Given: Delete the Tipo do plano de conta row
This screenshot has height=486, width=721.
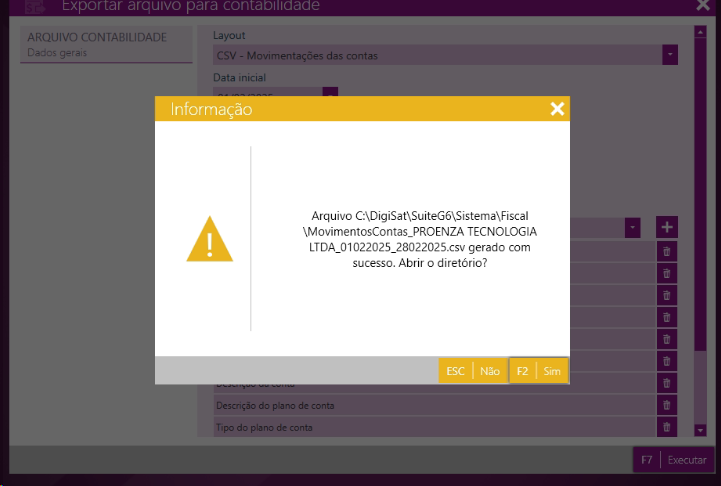Looking at the screenshot, I should point(667,428).
